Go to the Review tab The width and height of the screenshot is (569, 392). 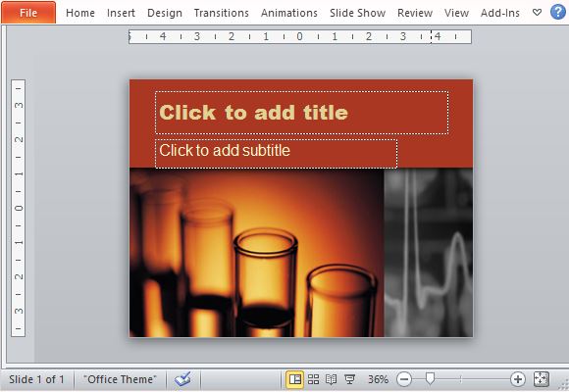(415, 13)
